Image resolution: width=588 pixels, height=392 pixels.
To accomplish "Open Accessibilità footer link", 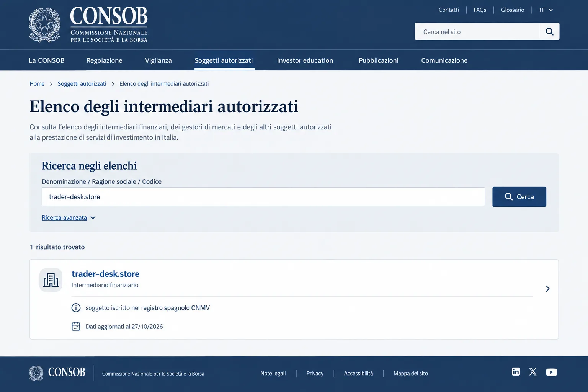I will 358,373.
